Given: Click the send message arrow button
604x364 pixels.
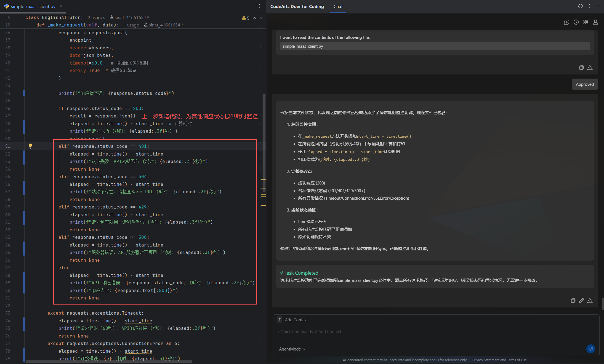Looking at the screenshot, I should click(590, 349).
